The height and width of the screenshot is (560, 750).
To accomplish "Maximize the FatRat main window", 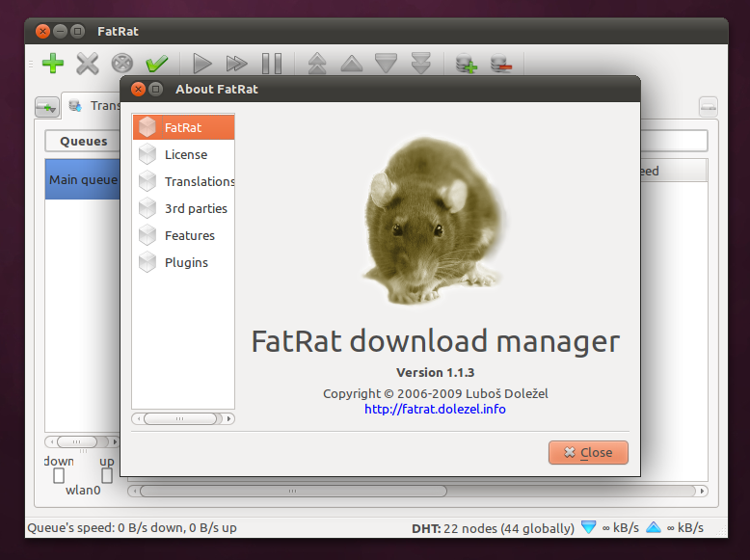I will point(77,31).
